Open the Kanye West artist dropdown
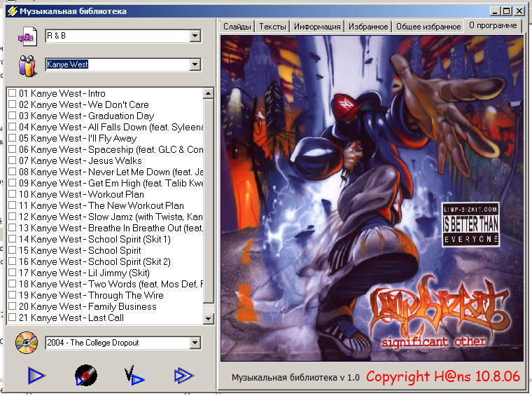532x396 pixels. tap(195, 64)
